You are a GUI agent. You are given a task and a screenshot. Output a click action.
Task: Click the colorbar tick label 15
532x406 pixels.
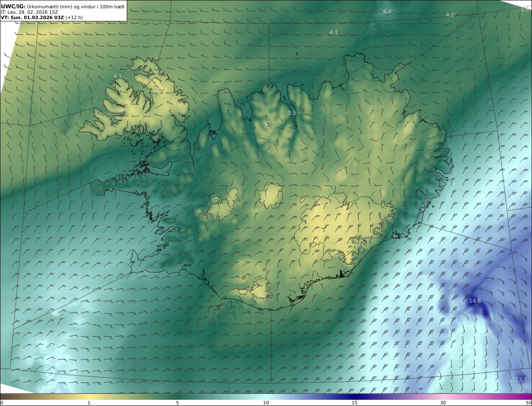pyautogui.click(x=355, y=403)
